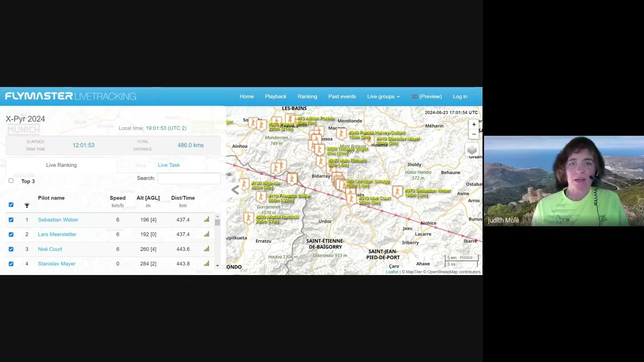Image resolution: width=644 pixels, height=362 pixels.
Task: Open the Playback menu item
Action: click(x=276, y=97)
